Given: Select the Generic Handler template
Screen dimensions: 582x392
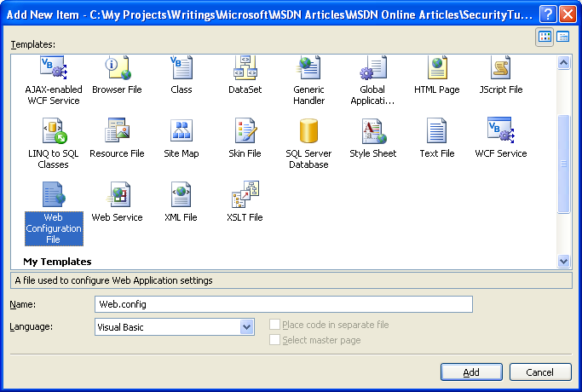Looking at the screenshot, I should [308, 81].
